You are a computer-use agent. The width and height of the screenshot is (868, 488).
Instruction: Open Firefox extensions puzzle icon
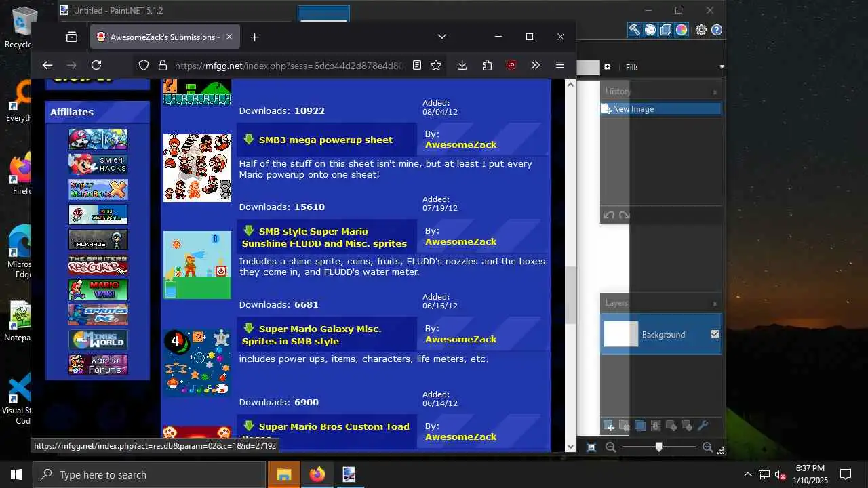[x=487, y=65]
